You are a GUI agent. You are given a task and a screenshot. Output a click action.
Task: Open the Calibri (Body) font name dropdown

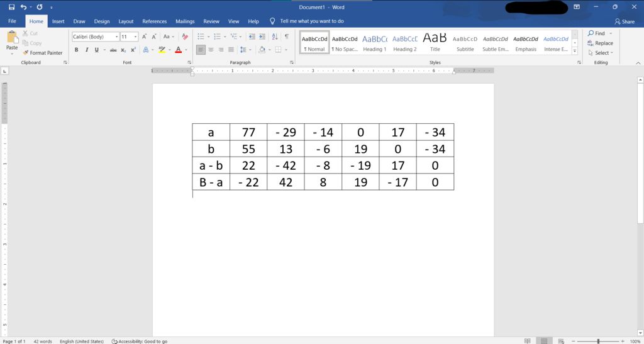pos(117,36)
